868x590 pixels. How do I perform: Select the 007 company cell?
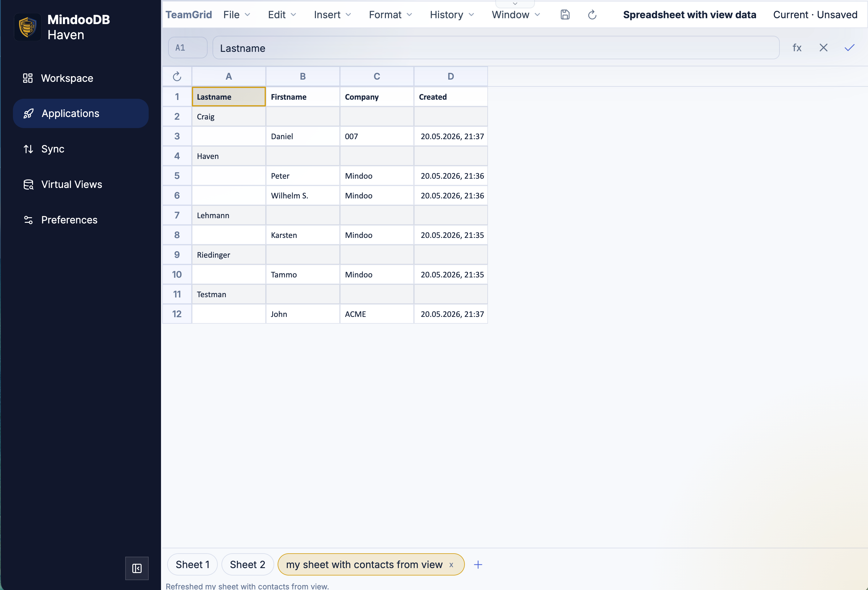tap(377, 136)
